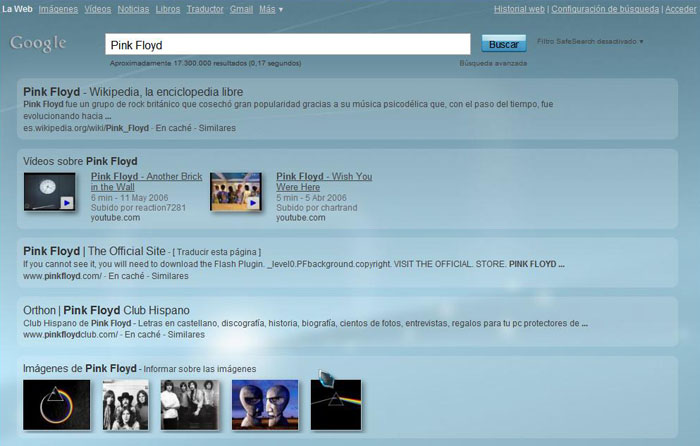Image resolution: width=700 pixels, height=446 pixels.
Task: Click the Google logo
Action: tap(38, 43)
